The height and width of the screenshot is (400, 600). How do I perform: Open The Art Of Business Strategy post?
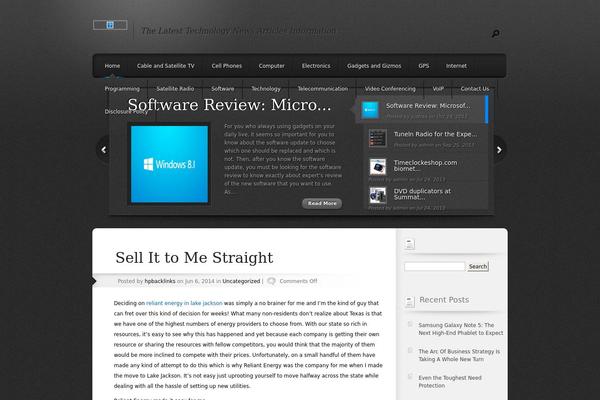coord(459,355)
